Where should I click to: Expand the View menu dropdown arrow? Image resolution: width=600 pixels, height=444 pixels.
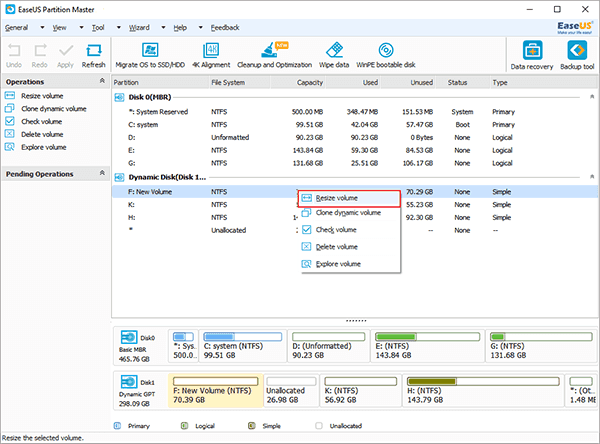click(81, 28)
